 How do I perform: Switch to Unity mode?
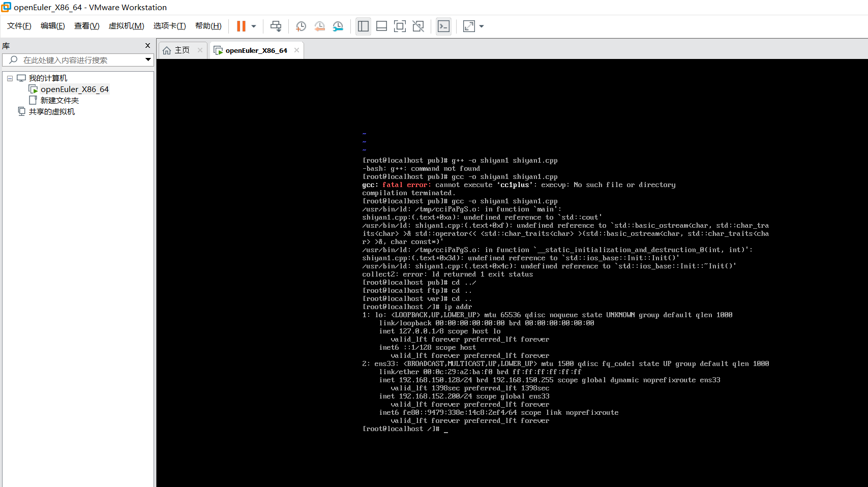click(x=418, y=26)
